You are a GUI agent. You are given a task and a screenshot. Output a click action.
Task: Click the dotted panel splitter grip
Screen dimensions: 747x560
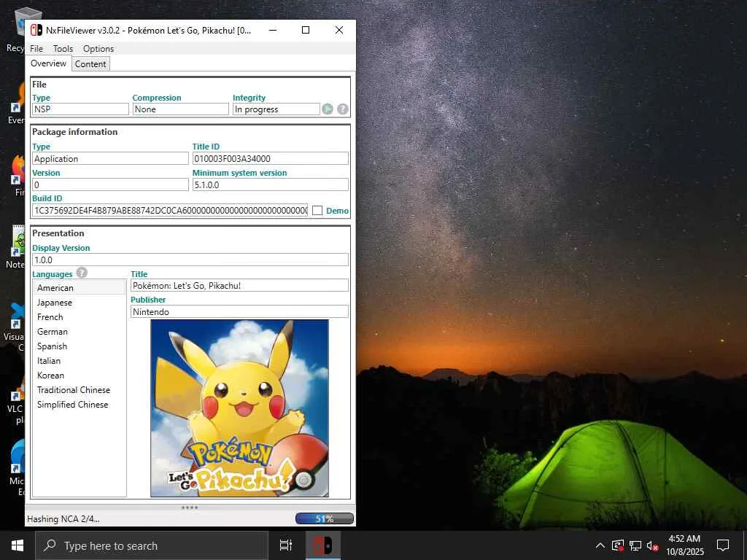point(190,507)
